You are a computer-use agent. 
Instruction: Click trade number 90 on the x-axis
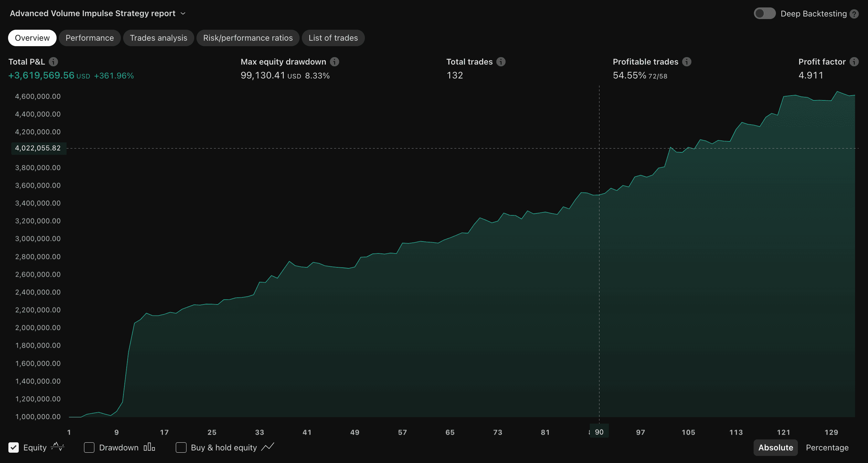point(599,432)
